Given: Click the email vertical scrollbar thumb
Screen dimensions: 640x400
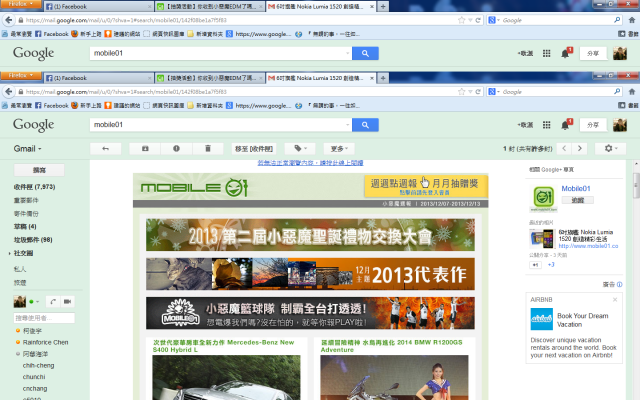Looking at the screenshot, I should pos(636,185).
